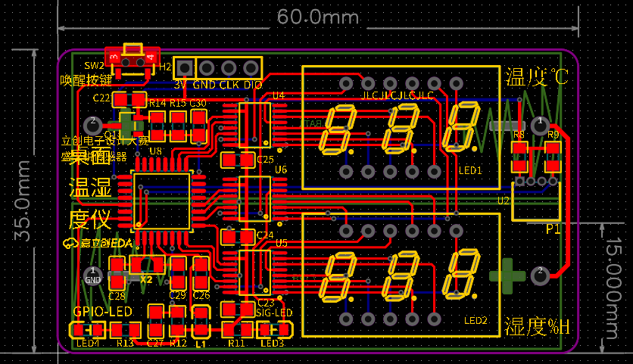The width and height of the screenshot is (633, 364).
Task: Click the square 3V pad of header H2
Action: [185, 68]
